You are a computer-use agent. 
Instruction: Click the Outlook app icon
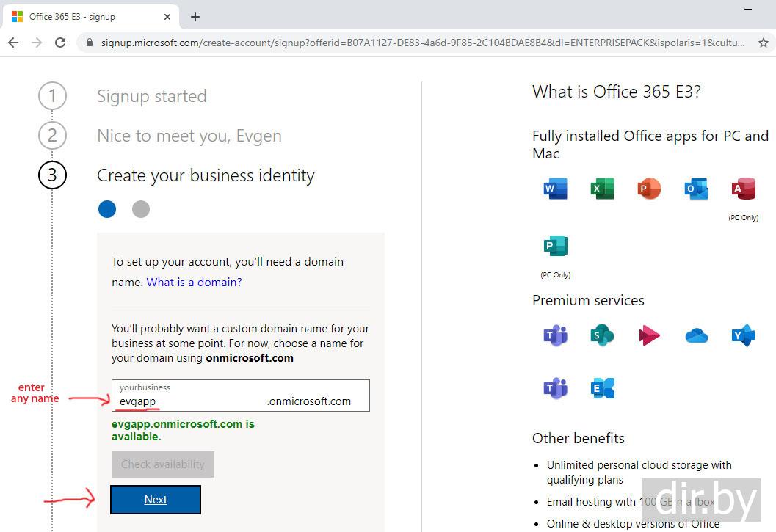coord(696,189)
